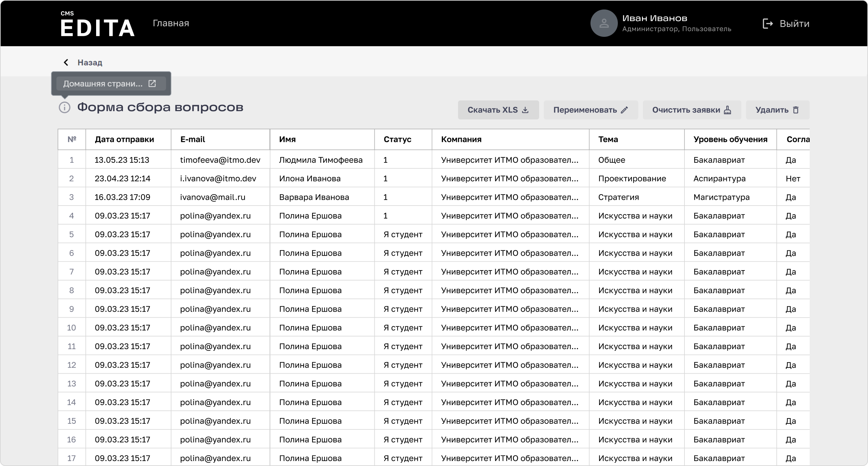Screen dimensions: 868x466
Task: Open the Главная menu item
Action: tap(171, 23)
